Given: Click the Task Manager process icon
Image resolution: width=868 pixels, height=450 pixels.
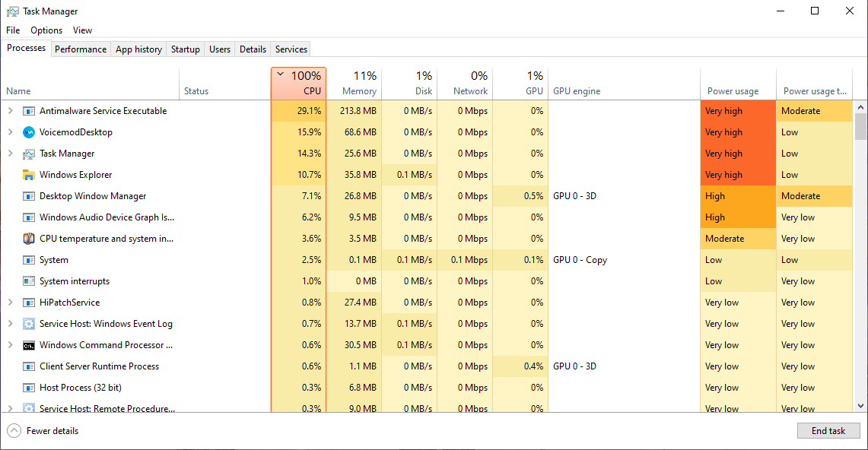Looking at the screenshot, I should coord(29,154).
